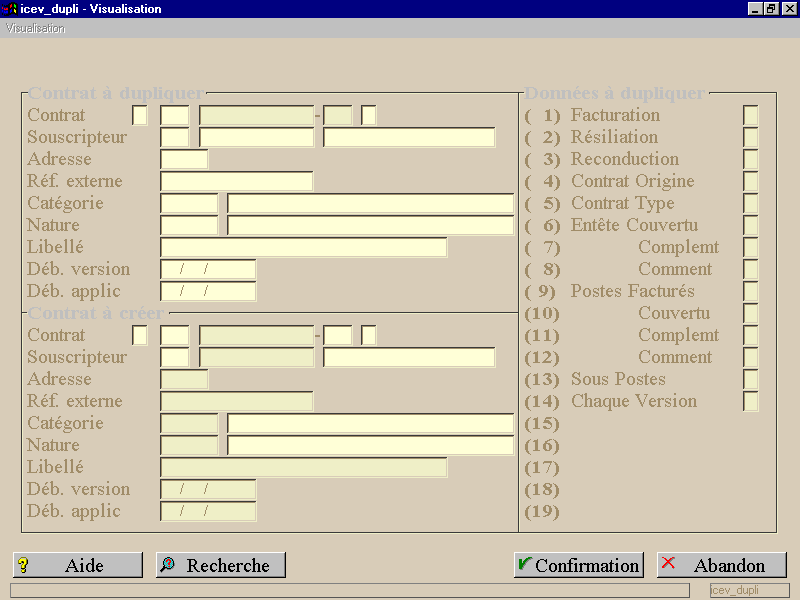This screenshot has height=600, width=800.
Task: Toggle the Postes Facturés checkbox
Action: (x=751, y=291)
